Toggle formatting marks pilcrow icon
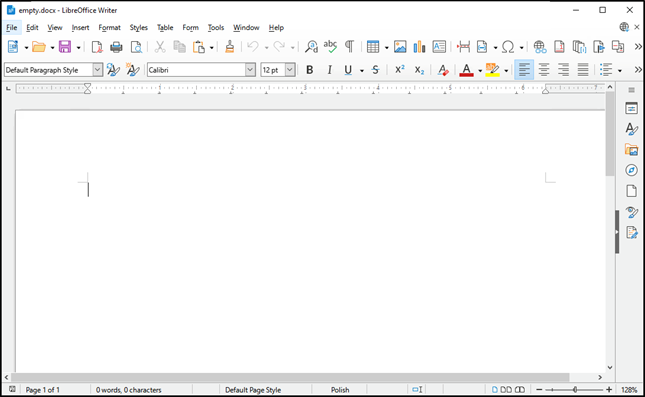 coord(349,47)
